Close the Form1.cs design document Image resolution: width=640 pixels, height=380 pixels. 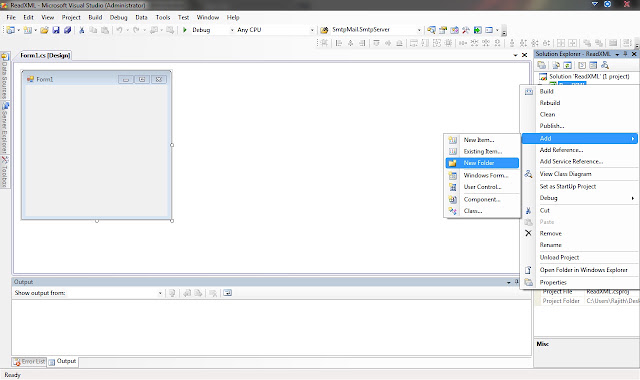[x=524, y=55]
